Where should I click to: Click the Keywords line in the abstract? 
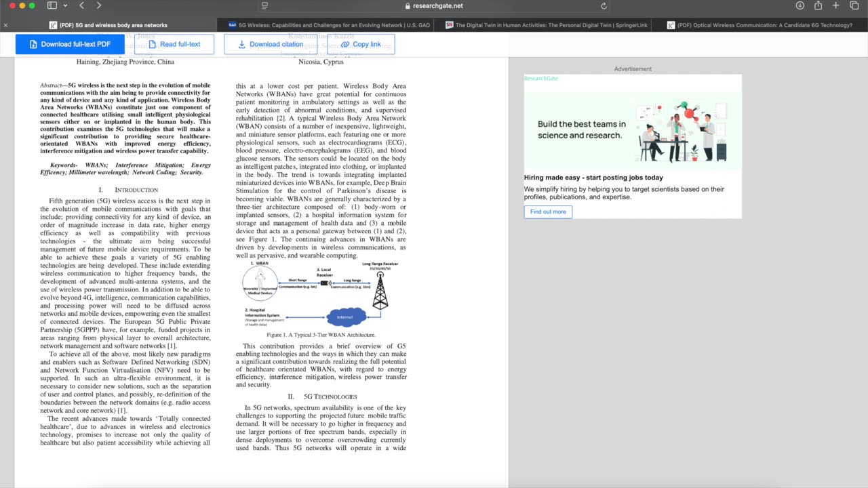pyautogui.click(x=125, y=168)
